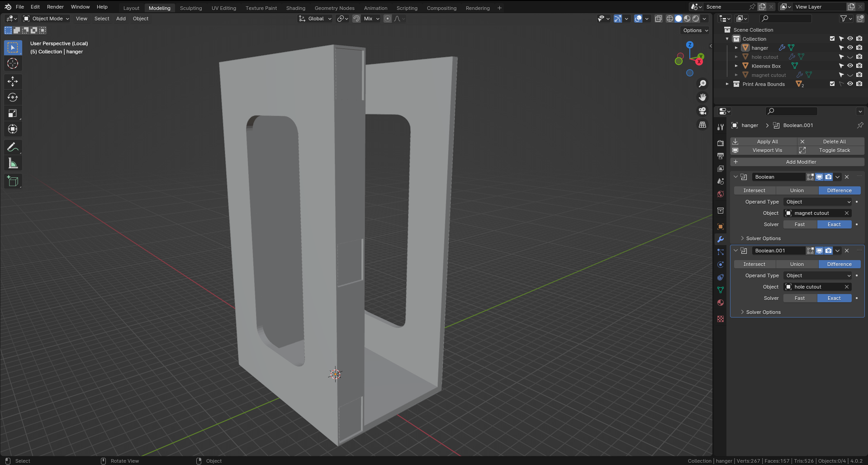Toggle Kleenex Box camera render visibility
This screenshot has width=868, height=465.
click(859, 66)
